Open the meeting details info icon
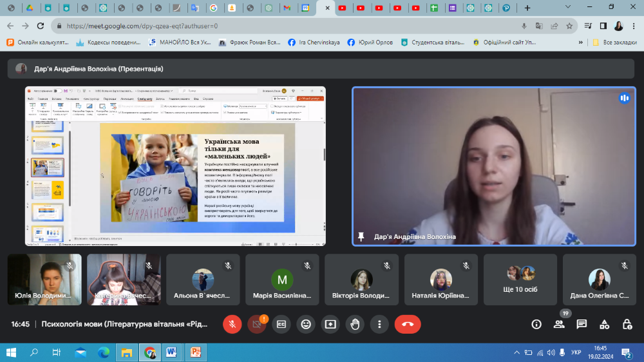Viewport: 644px width, 362px height. [x=536, y=324]
